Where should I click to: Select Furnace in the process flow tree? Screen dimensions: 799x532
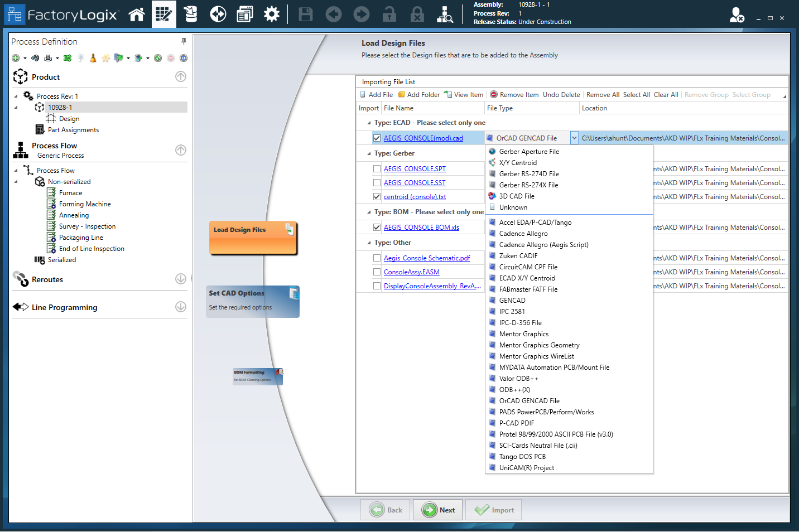pos(70,193)
